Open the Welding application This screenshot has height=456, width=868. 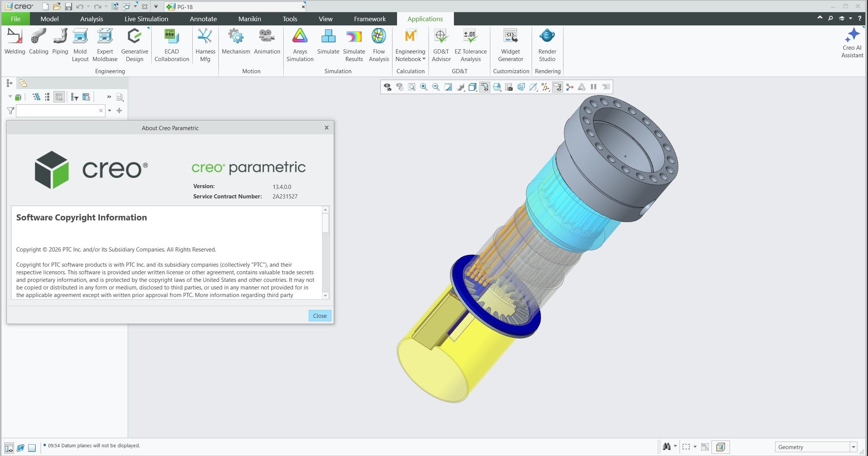[15, 42]
